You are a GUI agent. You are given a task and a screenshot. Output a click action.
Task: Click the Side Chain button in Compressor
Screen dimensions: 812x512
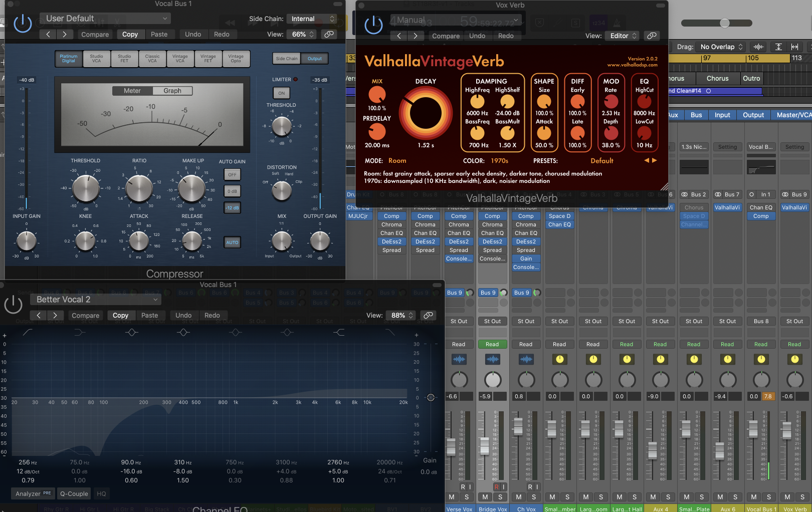[x=287, y=59]
